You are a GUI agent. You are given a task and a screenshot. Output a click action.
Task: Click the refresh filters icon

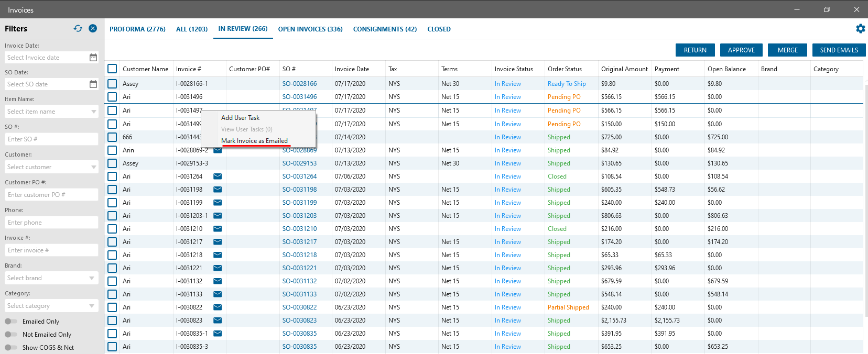pyautogui.click(x=78, y=29)
